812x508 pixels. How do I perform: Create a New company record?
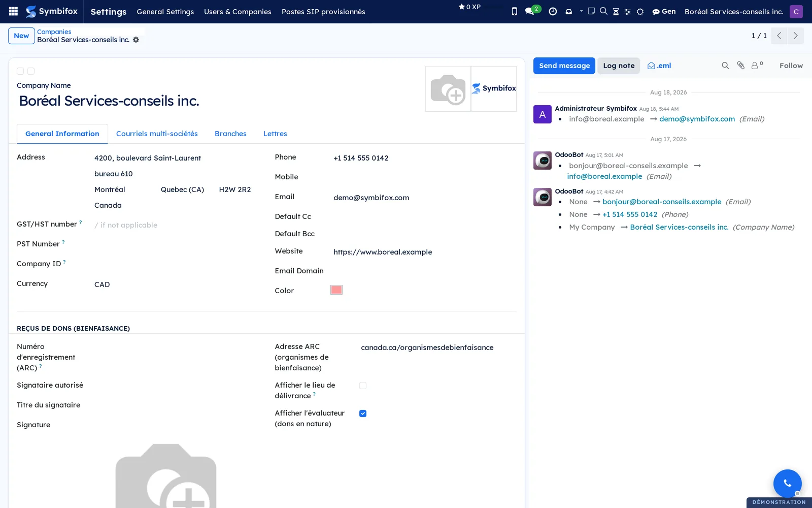(21, 36)
